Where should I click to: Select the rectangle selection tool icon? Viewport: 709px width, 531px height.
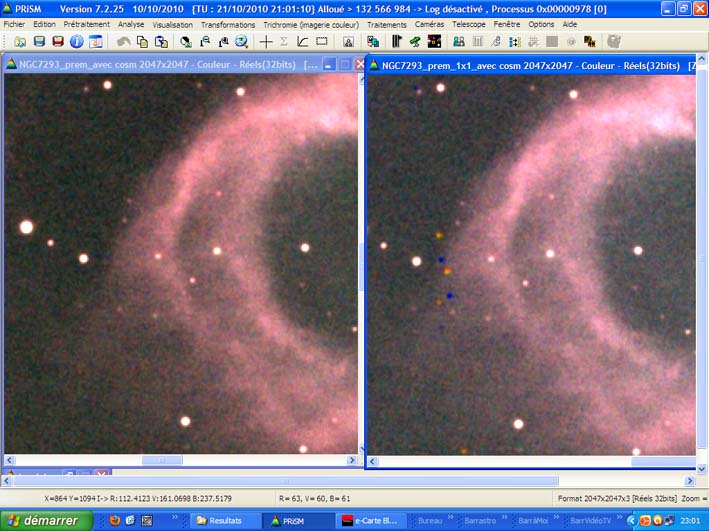pos(322,42)
